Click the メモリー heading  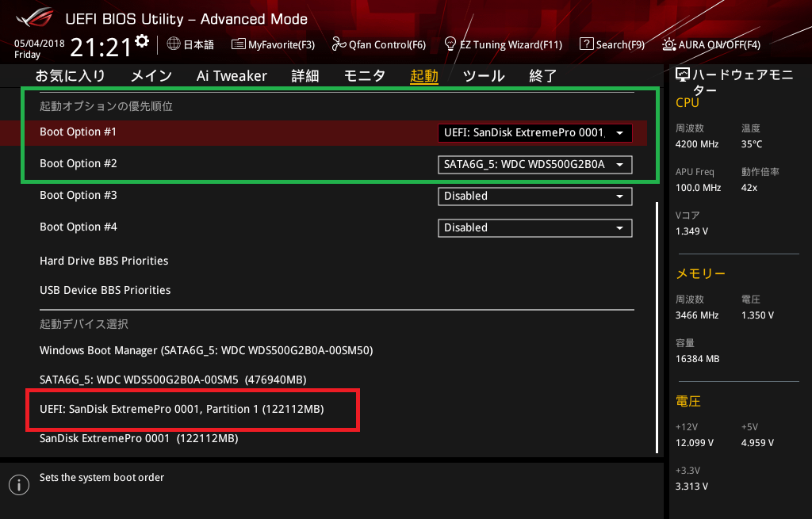coord(701,273)
